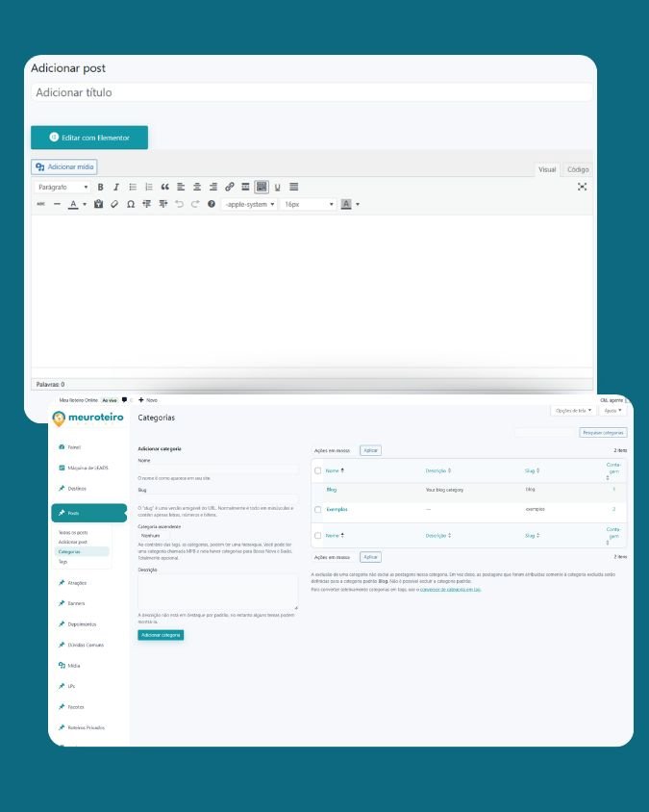This screenshot has height=812, width=649.
Task: Insert a blockquote in the post
Action: 164,187
